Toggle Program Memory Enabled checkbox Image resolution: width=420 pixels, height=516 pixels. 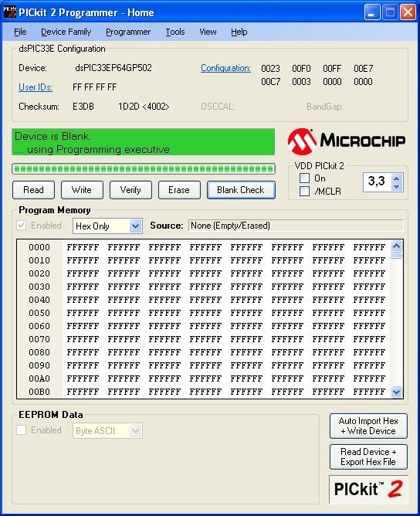point(22,226)
